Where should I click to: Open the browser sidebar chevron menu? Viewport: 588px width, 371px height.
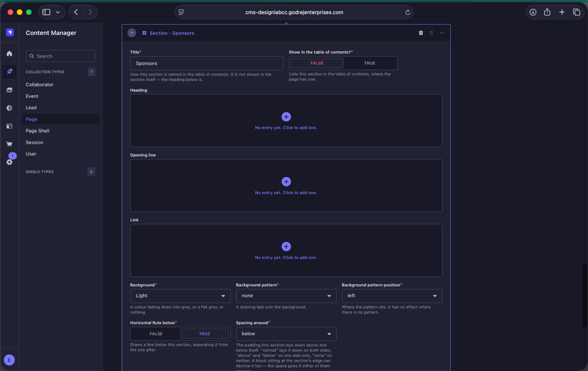(58, 12)
